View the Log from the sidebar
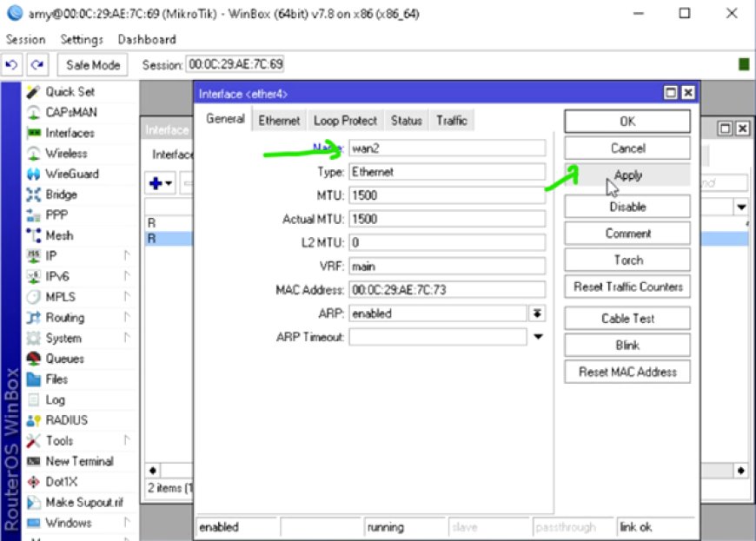The image size is (756, 541). click(x=55, y=399)
